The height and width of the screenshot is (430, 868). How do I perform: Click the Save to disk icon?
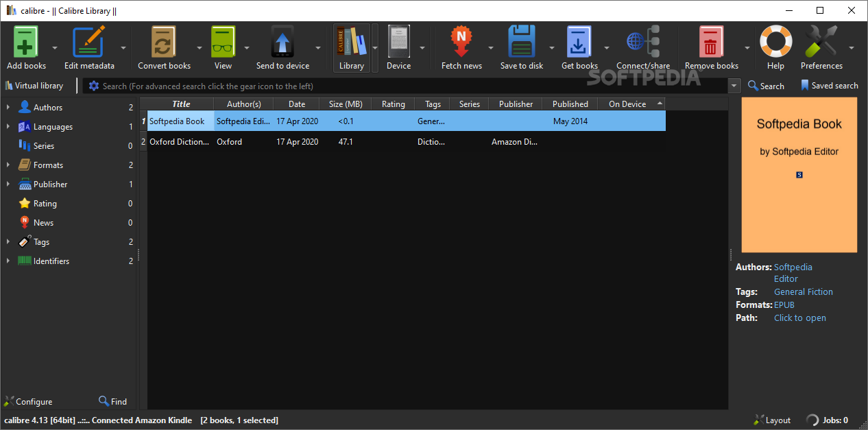click(522, 43)
